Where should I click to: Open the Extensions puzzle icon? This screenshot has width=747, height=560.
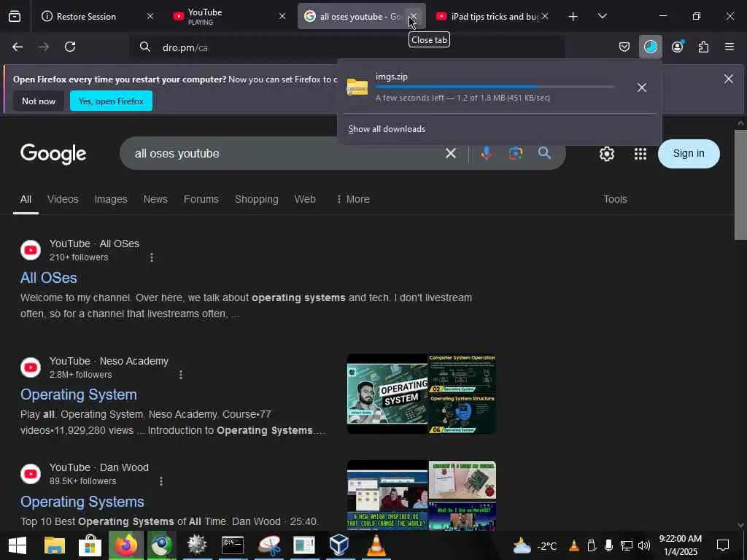(703, 47)
